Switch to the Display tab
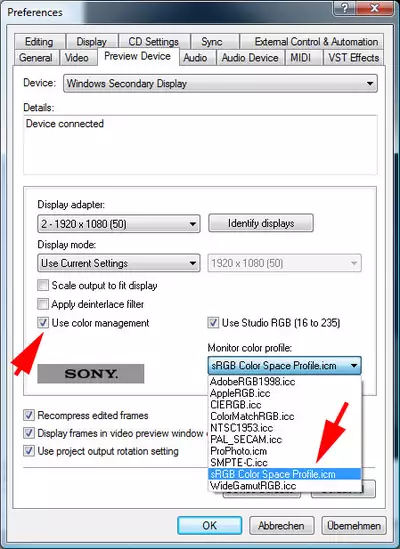Screen dimensions: 400x549 tap(91, 42)
